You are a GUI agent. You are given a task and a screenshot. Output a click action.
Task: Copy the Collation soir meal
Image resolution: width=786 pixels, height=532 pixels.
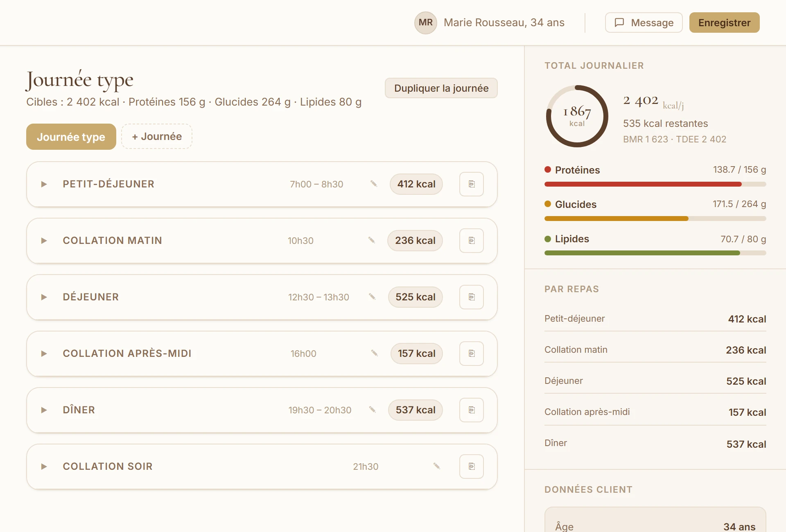[x=472, y=467]
